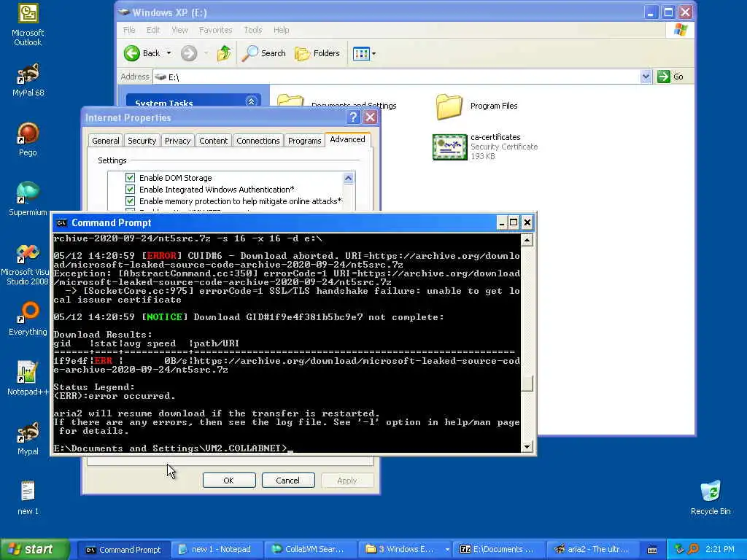
Task: Toggle Enable DOM Storage checkbox
Action: pos(130,178)
